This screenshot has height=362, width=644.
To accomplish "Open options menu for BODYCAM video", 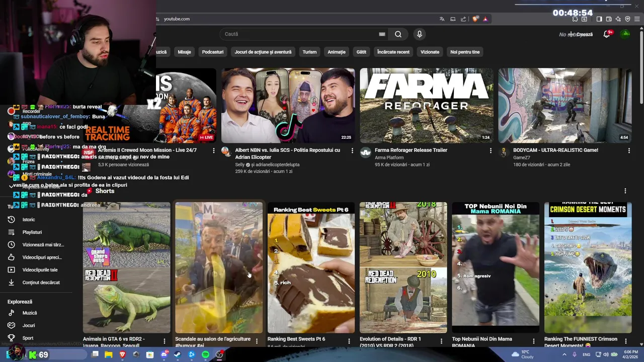I will [629, 150].
